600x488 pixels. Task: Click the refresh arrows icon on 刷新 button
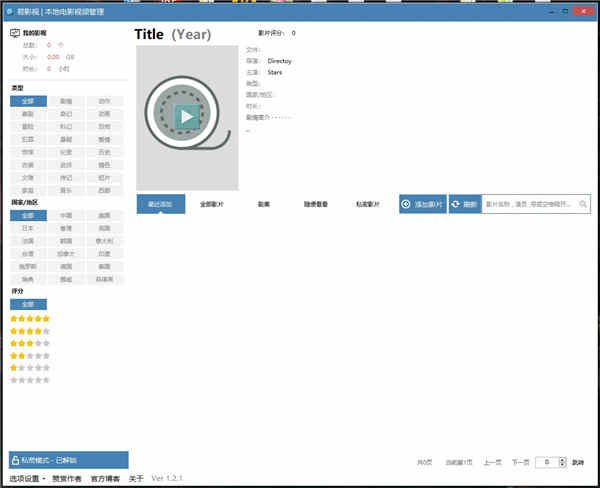point(455,204)
